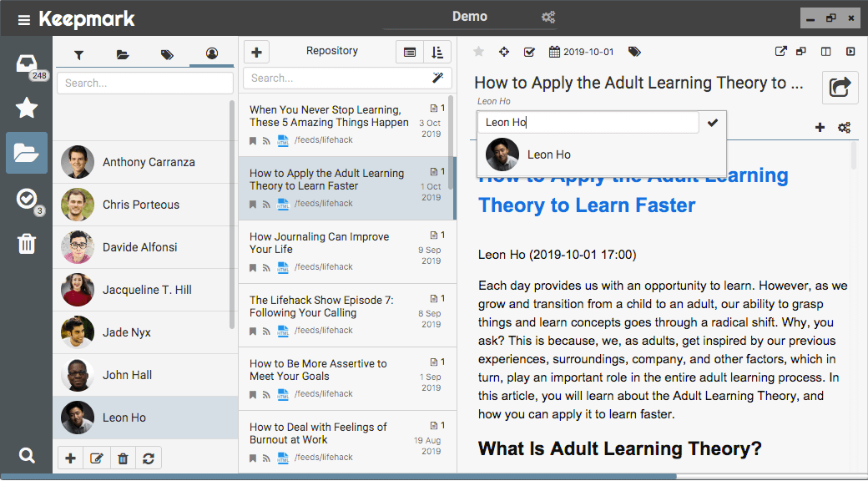The width and height of the screenshot is (868, 481).
Task: Confirm author name with the checkmark button
Action: pos(712,123)
